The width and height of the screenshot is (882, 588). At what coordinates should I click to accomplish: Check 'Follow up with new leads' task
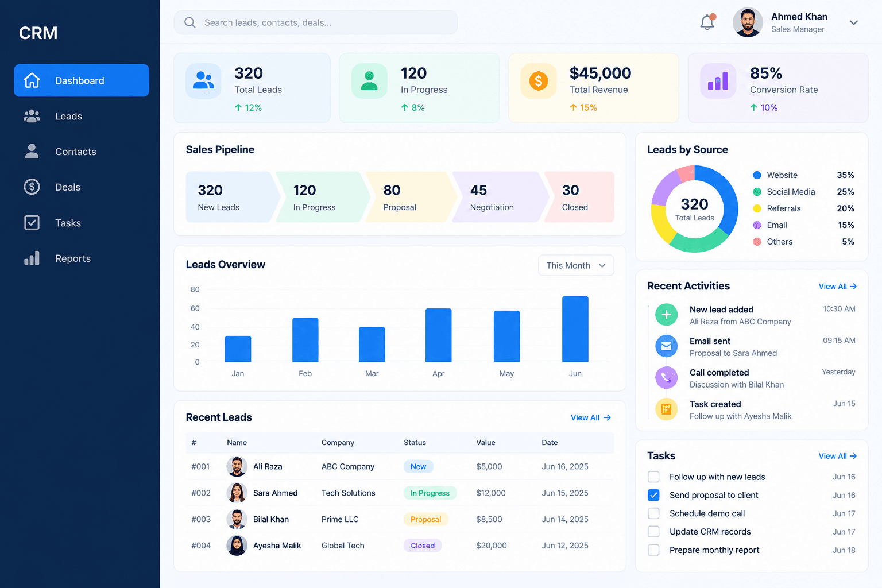(x=653, y=477)
